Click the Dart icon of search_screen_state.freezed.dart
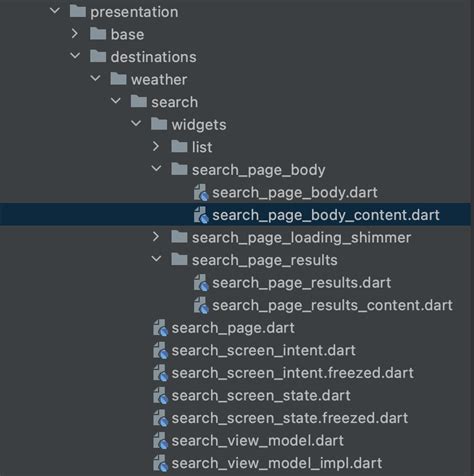The width and height of the screenshot is (474, 476). coord(160,418)
